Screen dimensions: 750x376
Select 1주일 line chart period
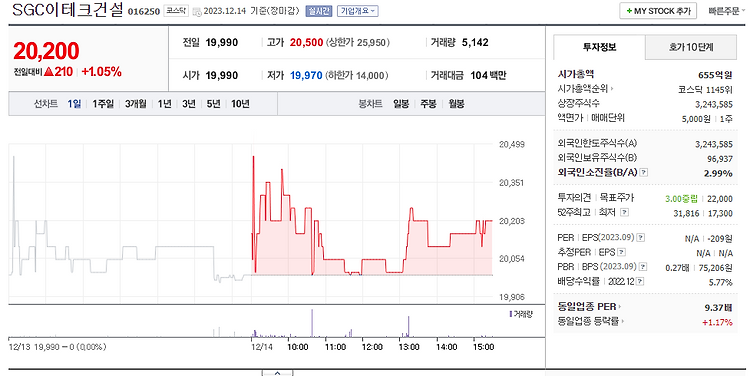(x=103, y=104)
